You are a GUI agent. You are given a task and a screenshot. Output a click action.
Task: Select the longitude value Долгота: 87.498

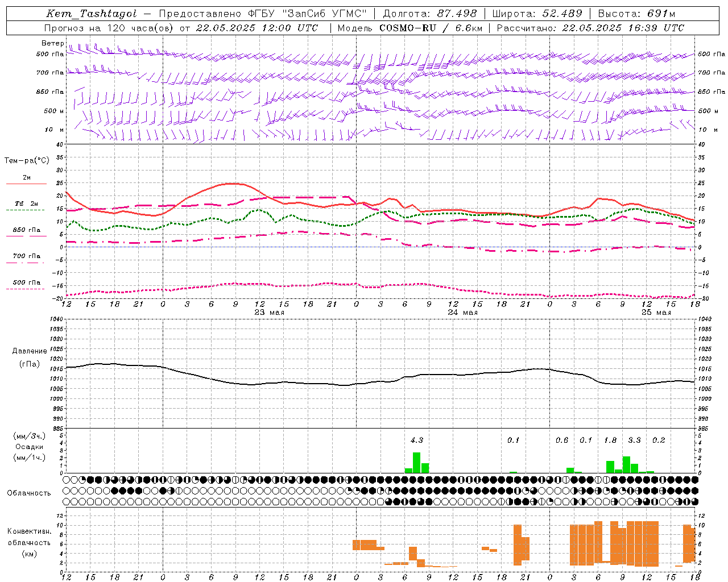pyautogui.click(x=430, y=14)
